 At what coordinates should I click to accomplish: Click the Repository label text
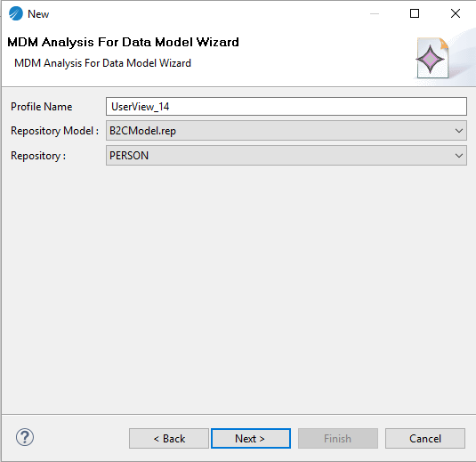[x=38, y=156]
